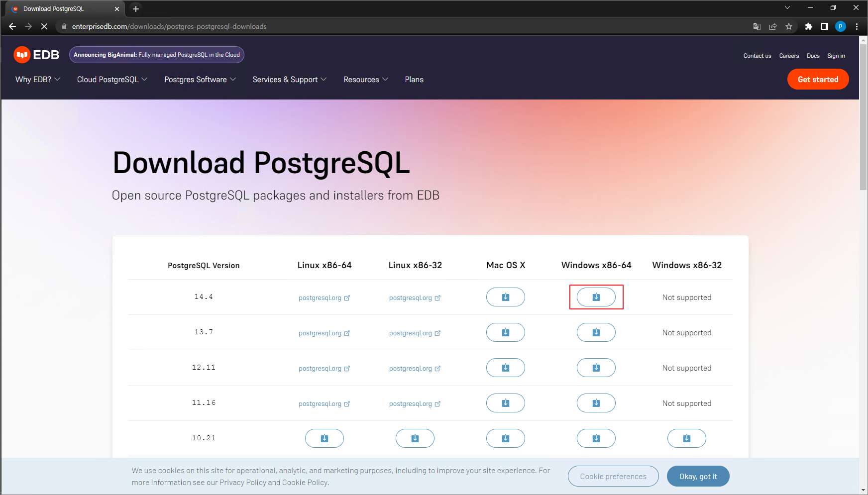Go forward in browser history
The height and width of the screenshot is (495, 868).
[x=28, y=26]
